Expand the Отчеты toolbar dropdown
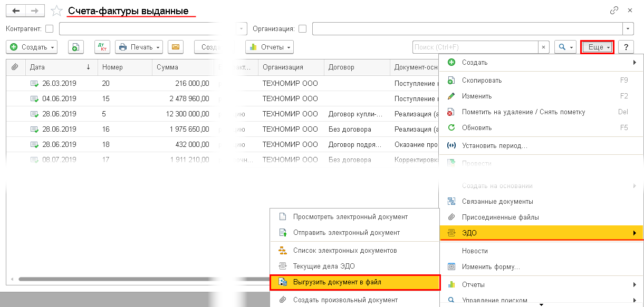Viewport: 644px width, 307px height. (x=270, y=47)
